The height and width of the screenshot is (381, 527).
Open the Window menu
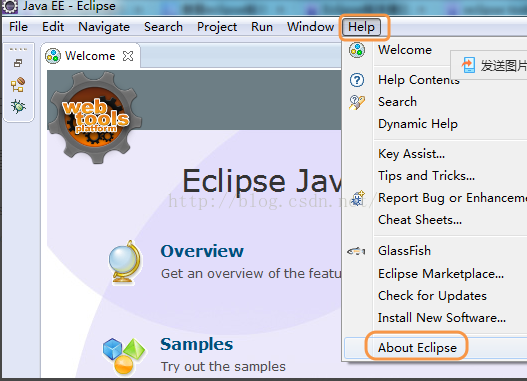point(310,27)
